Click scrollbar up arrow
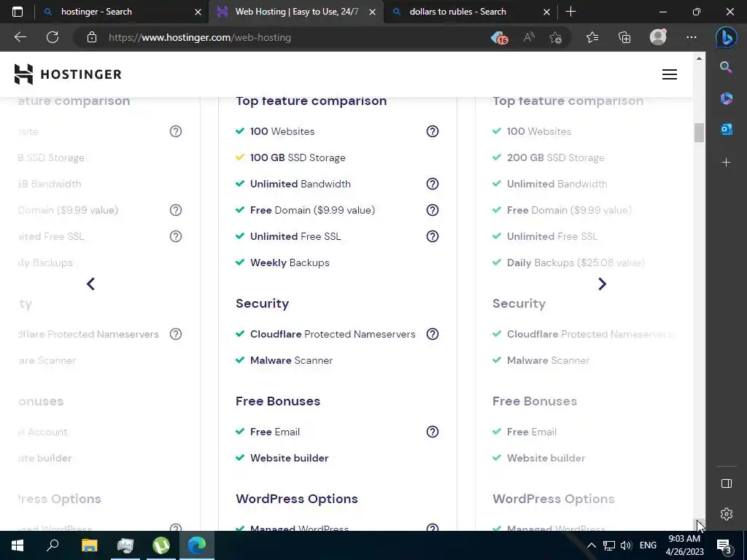This screenshot has height=560, width=747. [x=699, y=58]
